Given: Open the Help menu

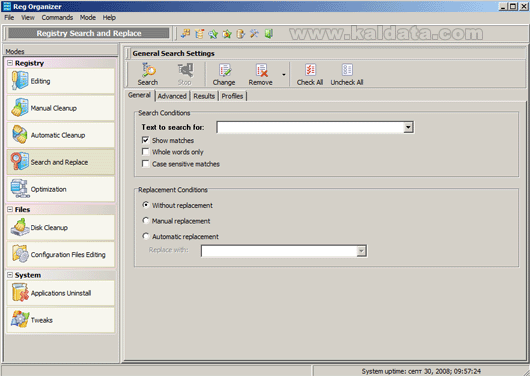Looking at the screenshot, I should 109,18.
